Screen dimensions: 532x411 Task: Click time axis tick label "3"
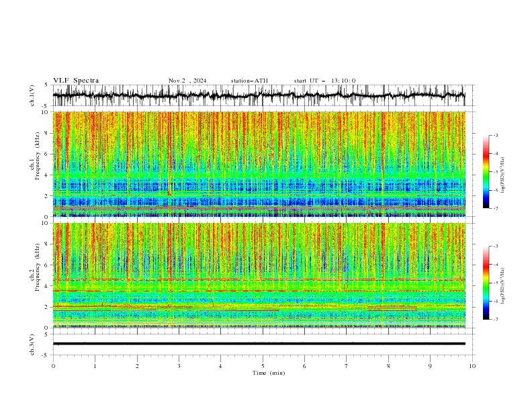click(x=179, y=366)
